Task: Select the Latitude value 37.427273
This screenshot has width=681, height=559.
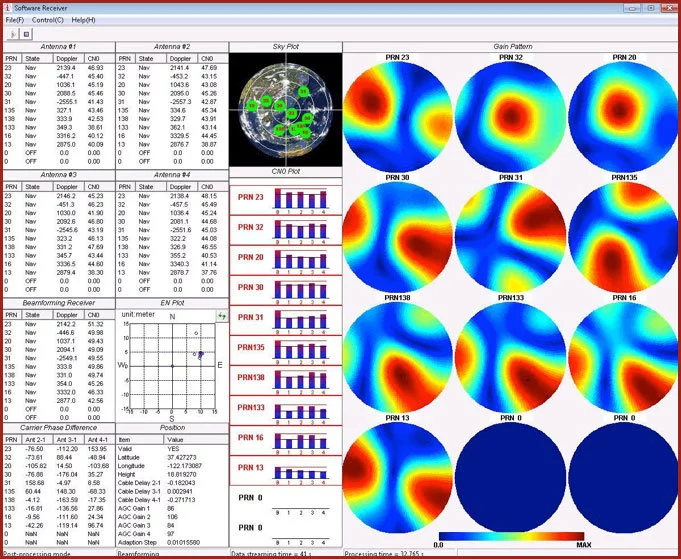Action: click(182, 457)
